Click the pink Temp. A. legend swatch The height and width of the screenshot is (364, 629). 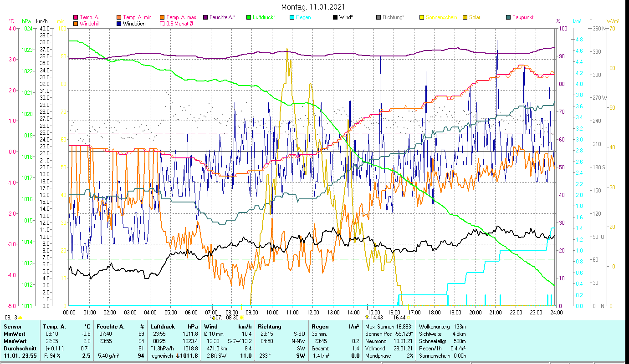coord(76,17)
